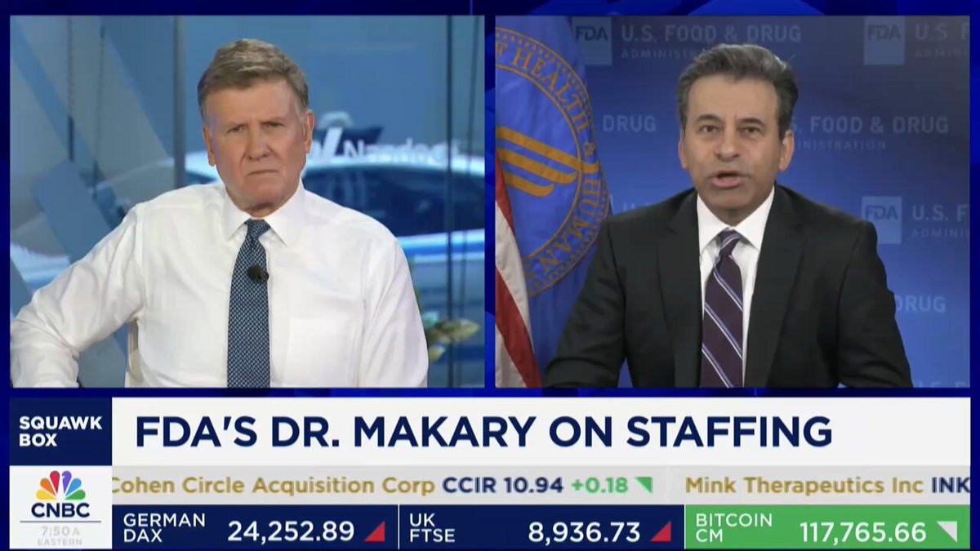Screen dimensions: 980x551
Task: Click the CNBC peacock logo
Action: [60, 485]
